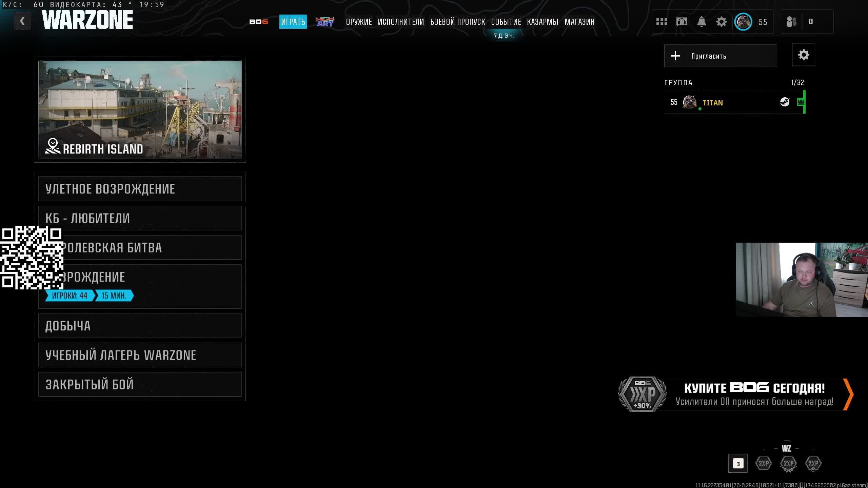Open Учебный лагерь Warzone mode
Screen dimensions: 868x488
pyautogui.click(x=140, y=355)
